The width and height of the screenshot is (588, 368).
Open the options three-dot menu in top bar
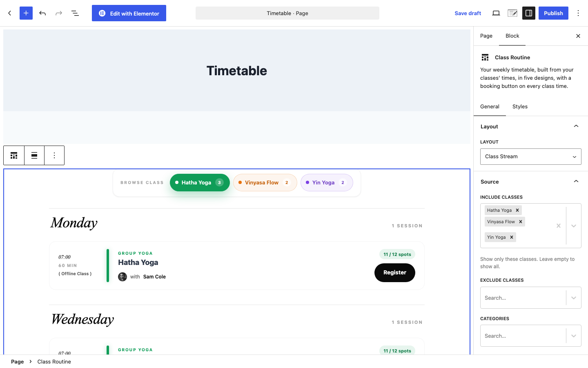(x=578, y=13)
